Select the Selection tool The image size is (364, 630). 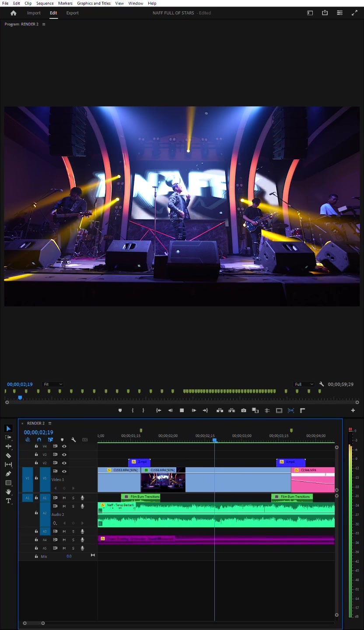click(8, 428)
